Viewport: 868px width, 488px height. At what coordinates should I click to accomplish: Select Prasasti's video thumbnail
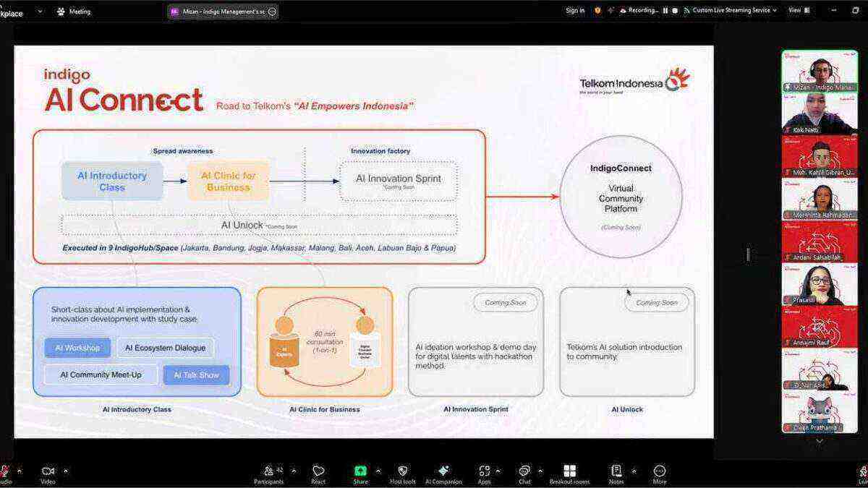tap(820, 284)
